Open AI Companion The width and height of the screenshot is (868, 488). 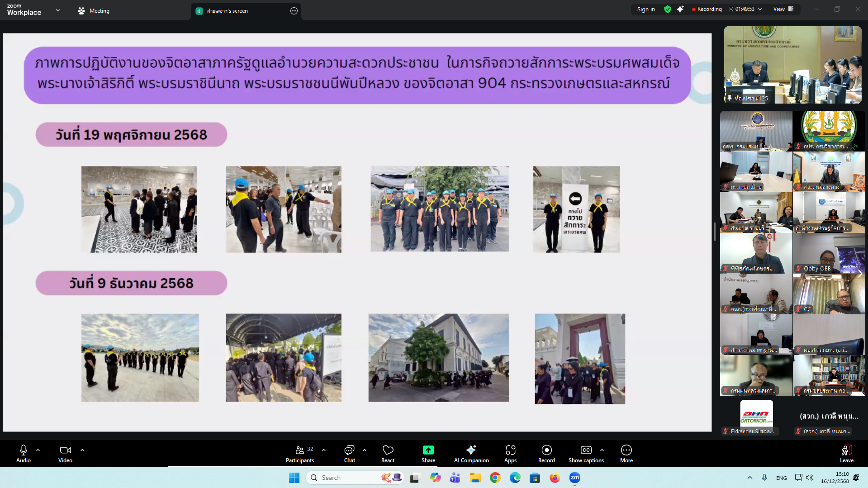[x=471, y=454]
